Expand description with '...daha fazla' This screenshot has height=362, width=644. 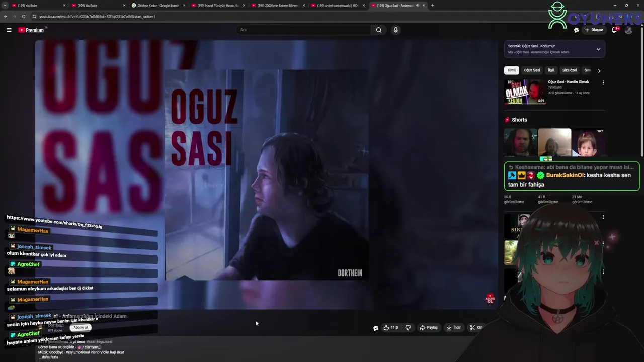tap(48, 357)
